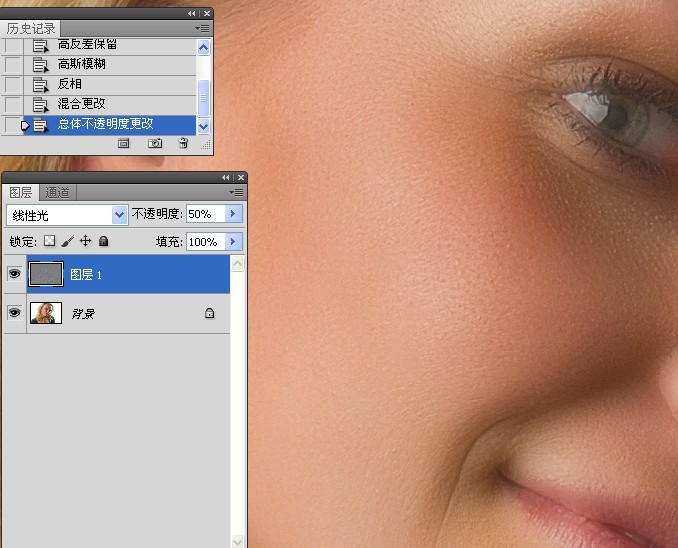Click the state icon beside 混合更改

point(41,105)
